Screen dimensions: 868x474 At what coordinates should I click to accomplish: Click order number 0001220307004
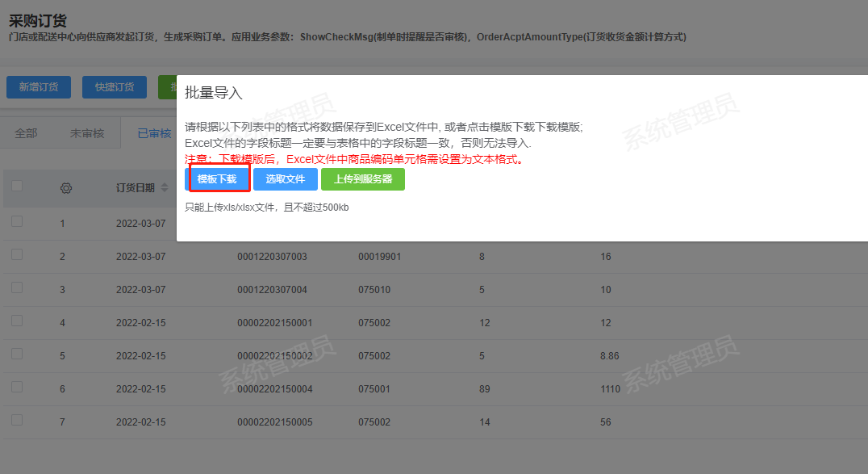(x=272, y=290)
